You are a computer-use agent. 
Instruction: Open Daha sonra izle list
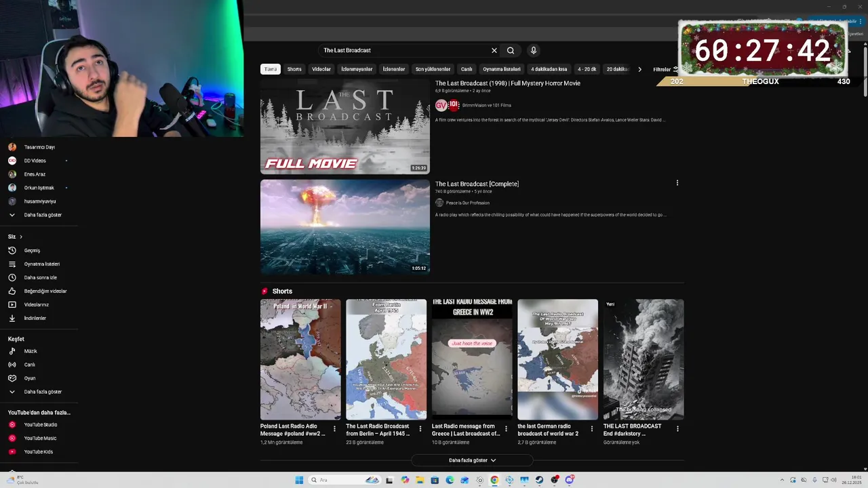(x=39, y=277)
